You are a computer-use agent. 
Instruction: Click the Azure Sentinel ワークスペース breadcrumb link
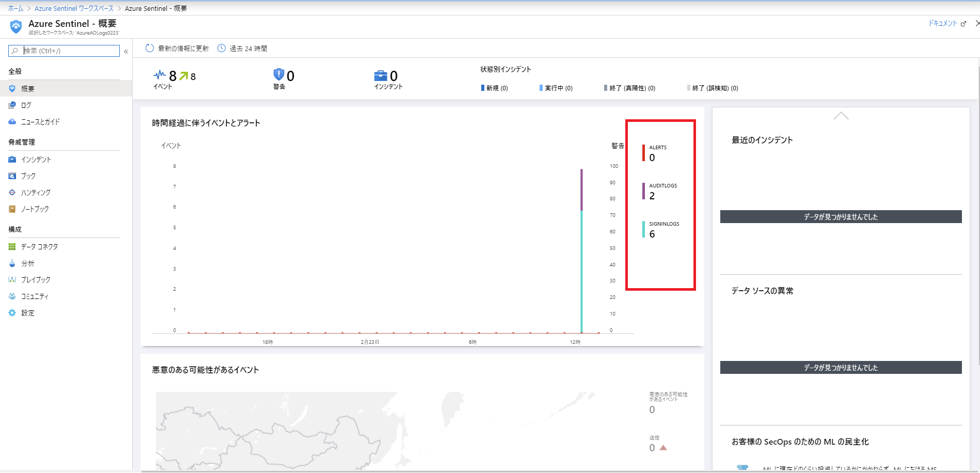tap(74, 8)
